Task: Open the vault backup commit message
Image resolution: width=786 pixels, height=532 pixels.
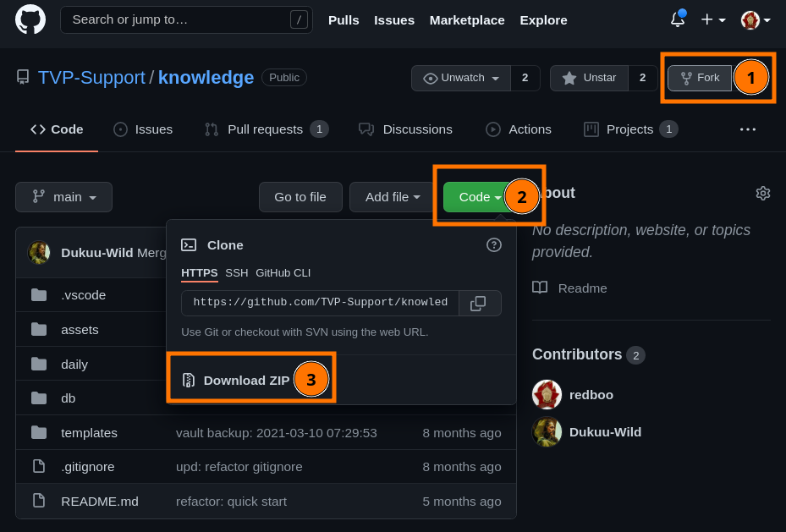Action: coord(276,433)
